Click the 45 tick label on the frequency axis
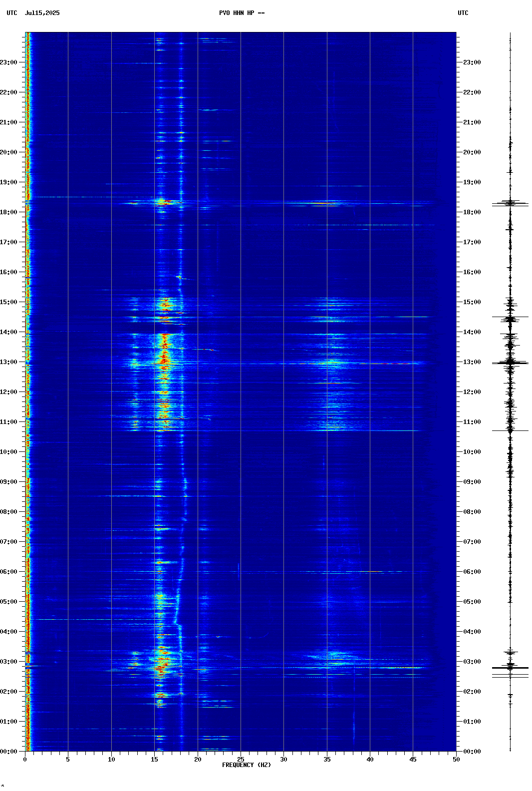This screenshot has height=791, width=532. tap(413, 760)
